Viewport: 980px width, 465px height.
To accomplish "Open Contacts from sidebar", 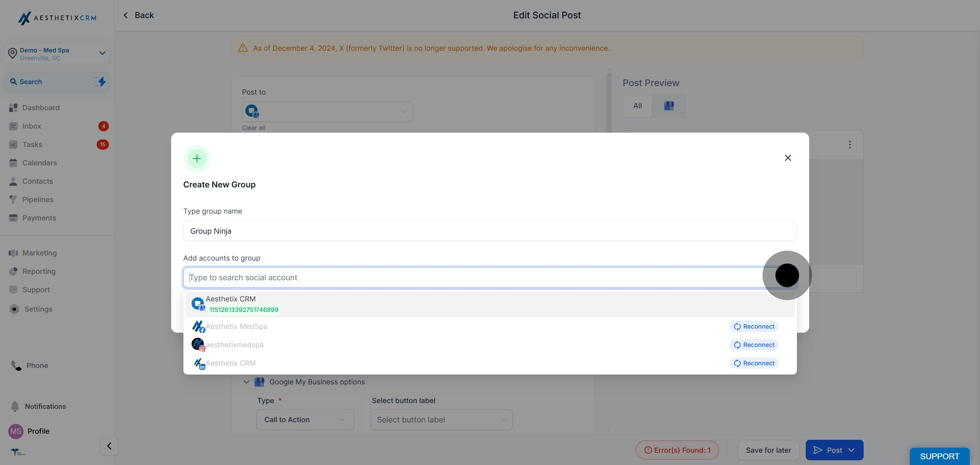I will tap(38, 181).
